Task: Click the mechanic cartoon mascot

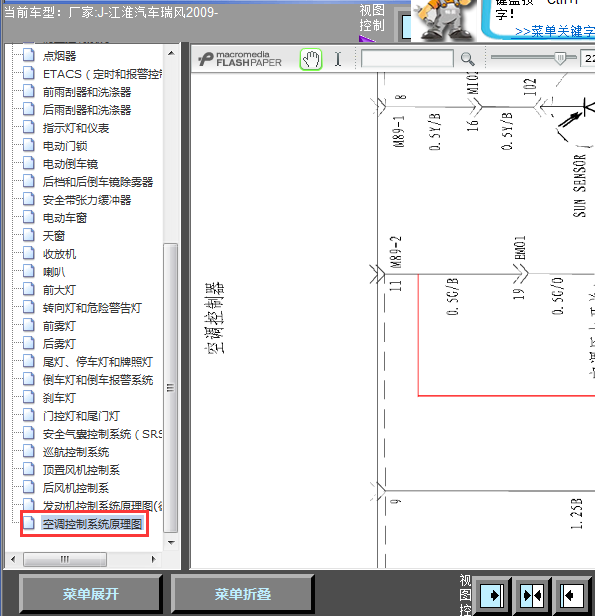Action: click(x=445, y=19)
